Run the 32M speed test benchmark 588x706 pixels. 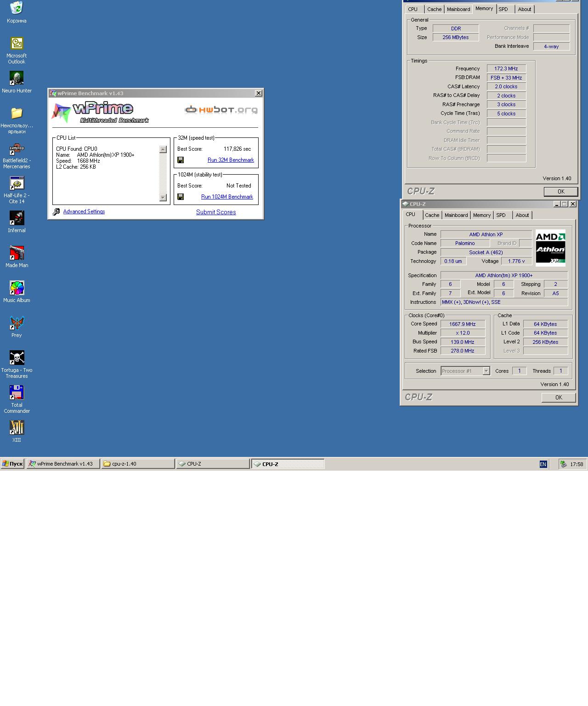(x=231, y=160)
